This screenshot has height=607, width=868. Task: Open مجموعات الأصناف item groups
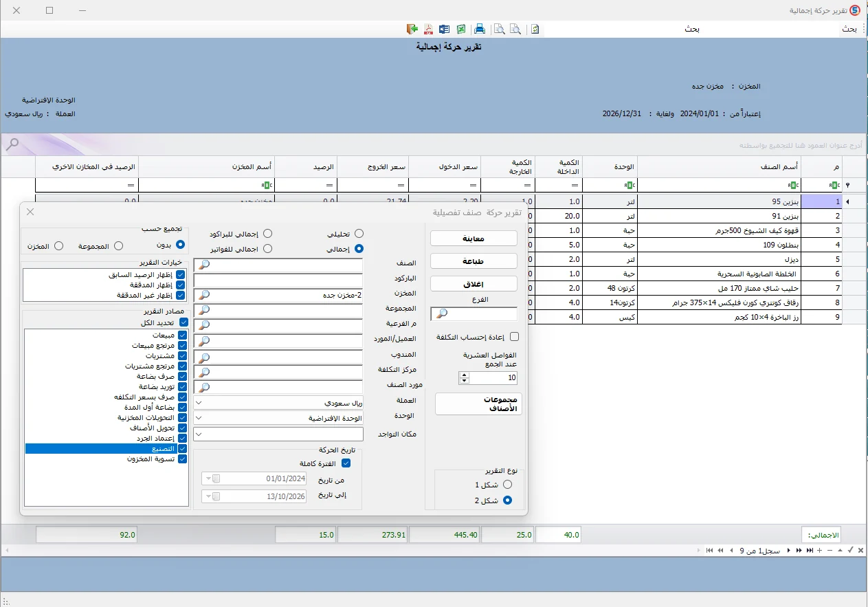[x=478, y=404]
